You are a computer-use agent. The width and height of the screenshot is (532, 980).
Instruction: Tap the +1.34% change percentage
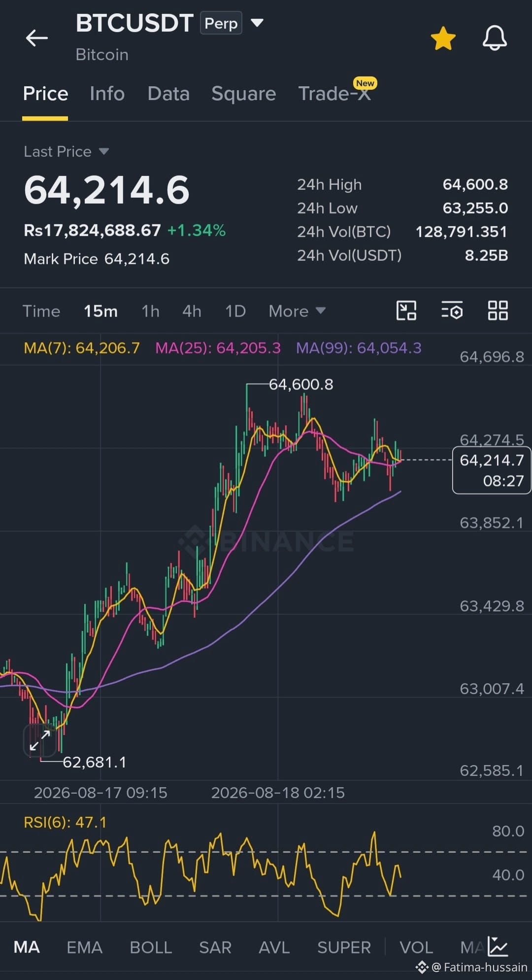(x=197, y=230)
